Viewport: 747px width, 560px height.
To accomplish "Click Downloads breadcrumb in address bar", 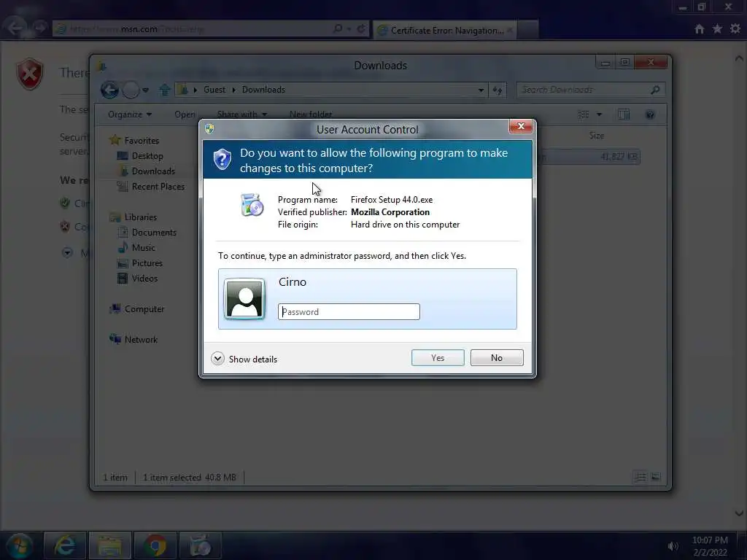I will coord(263,90).
